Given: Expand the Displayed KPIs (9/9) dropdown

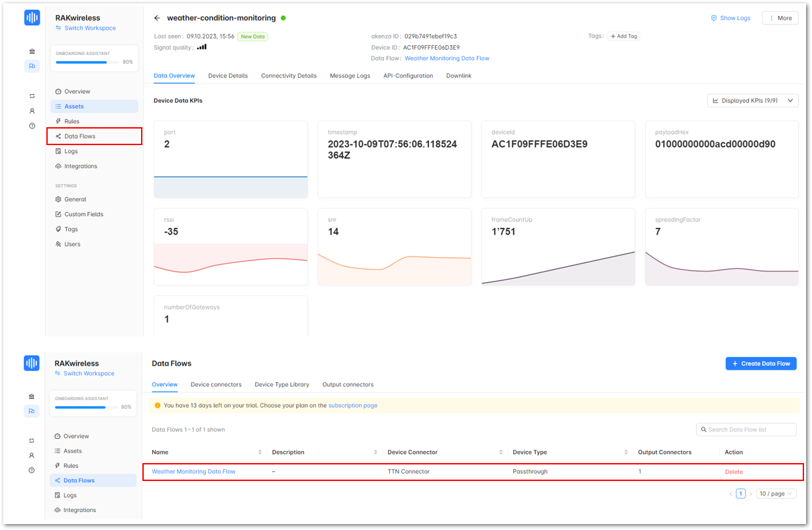Looking at the screenshot, I should (753, 101).
